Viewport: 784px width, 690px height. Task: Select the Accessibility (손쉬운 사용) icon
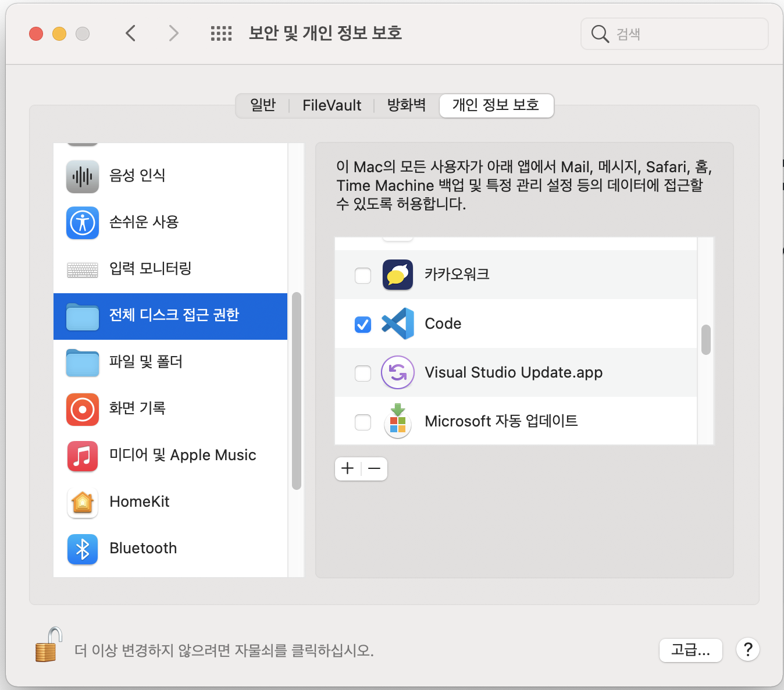point(83,222)
